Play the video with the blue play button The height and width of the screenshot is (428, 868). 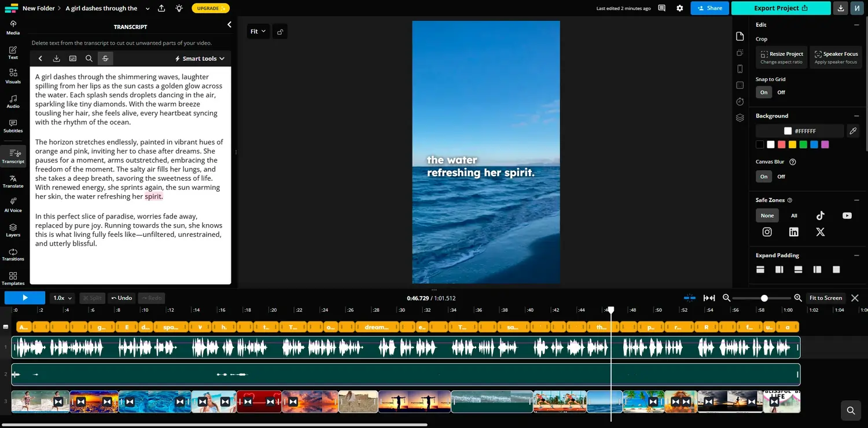point(25,298)
